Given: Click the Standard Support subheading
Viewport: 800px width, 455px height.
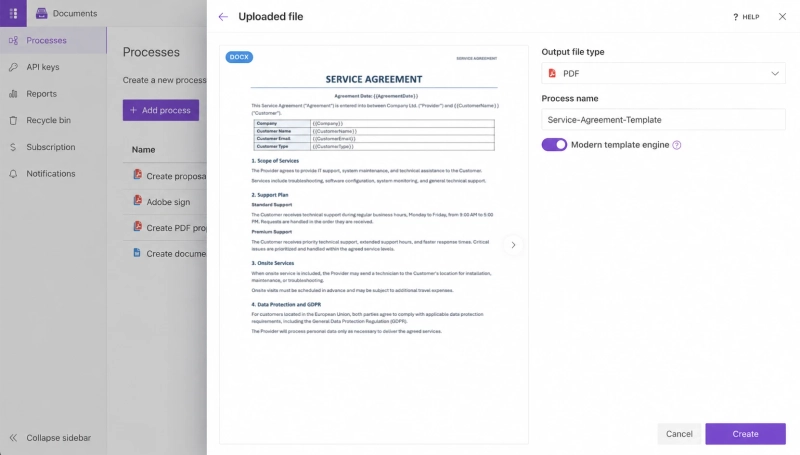Looking at the screenshot, I should coord(271,205).
